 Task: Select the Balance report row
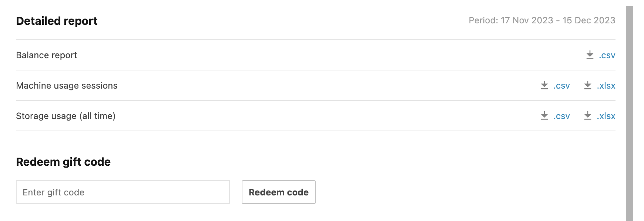[x=47, y=55]
